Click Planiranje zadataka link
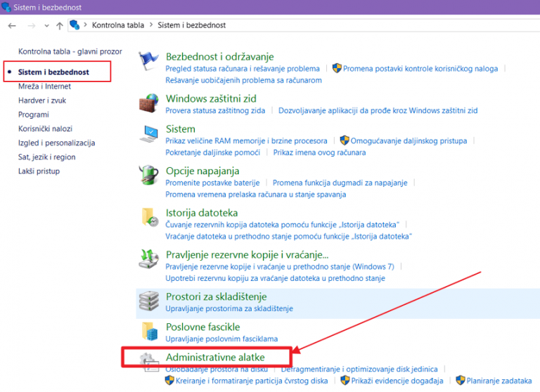The height and width of the screenshot is (392, 540). [499, 381]
